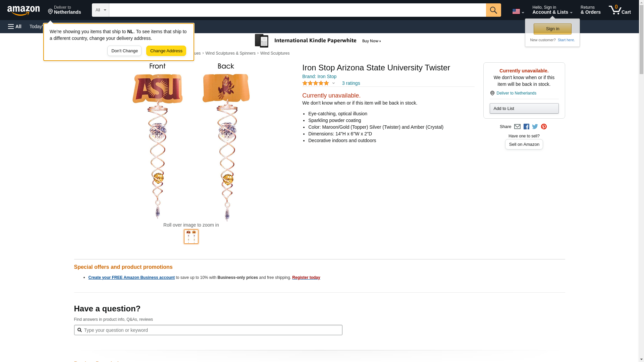Click the search magnifier button
This screenshot has height=362, width=644.
click(x=493, y=10)
